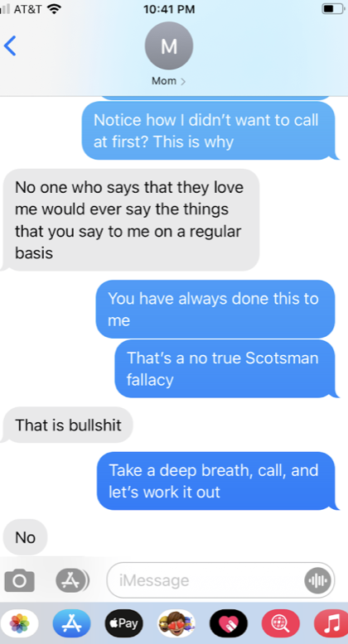The width and height of the screenshot is (348, 644).
Task: Tap the audio message waveform icon
Action: [x=317, y=580]
